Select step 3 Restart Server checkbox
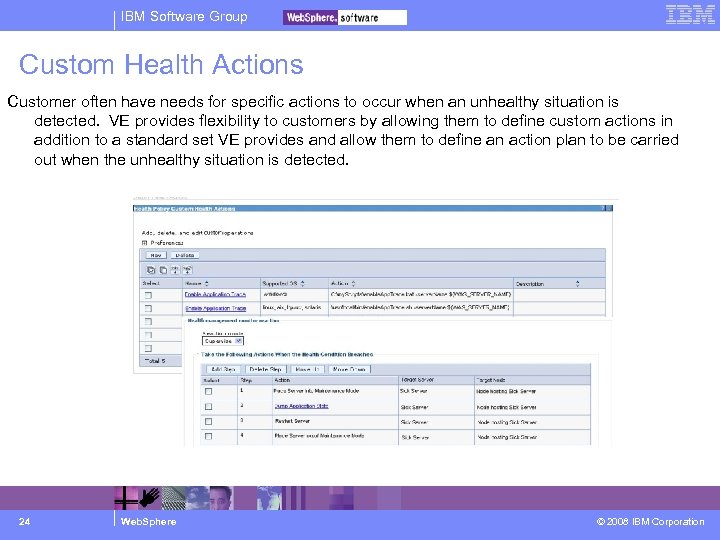Viewport: 720px width, 540px height. pos(208,422)
